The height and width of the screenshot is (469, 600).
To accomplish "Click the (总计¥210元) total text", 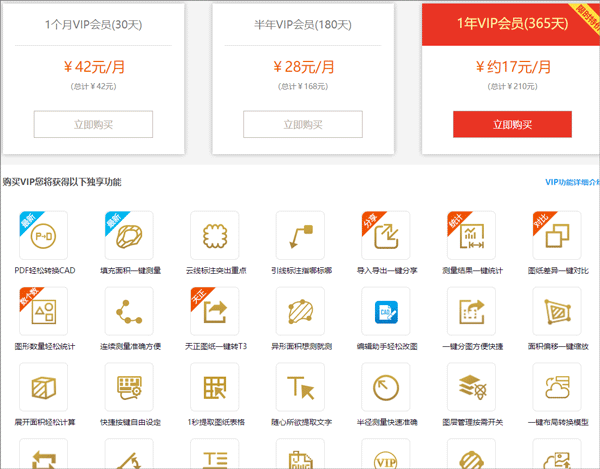I will [x=512, y=86].
